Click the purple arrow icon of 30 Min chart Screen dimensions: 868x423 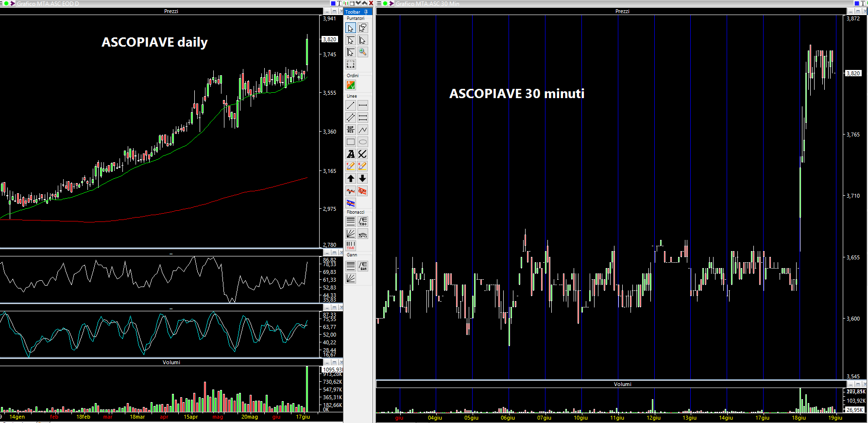(x=391, y=3)
